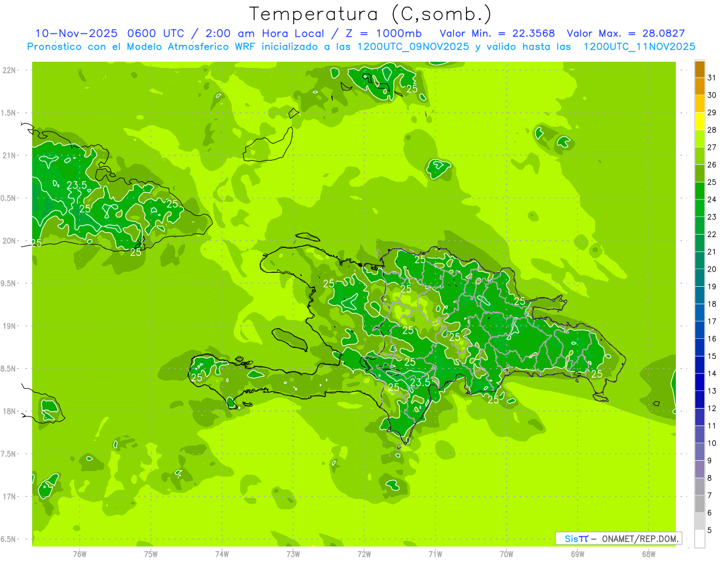The height and width of the screenshot is (562, 728).
Task: Pick the dark blue swatch between 12 and 13
Action: point(699,400)
